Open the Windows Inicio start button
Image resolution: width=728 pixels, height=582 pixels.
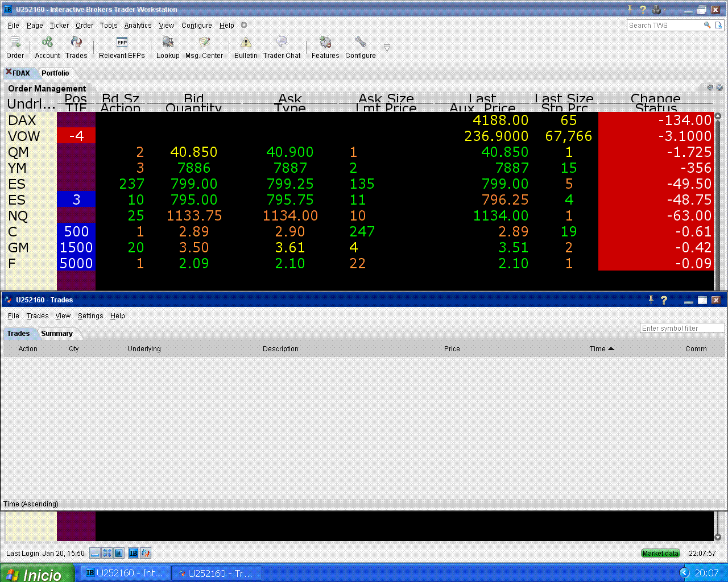(38, 573)
